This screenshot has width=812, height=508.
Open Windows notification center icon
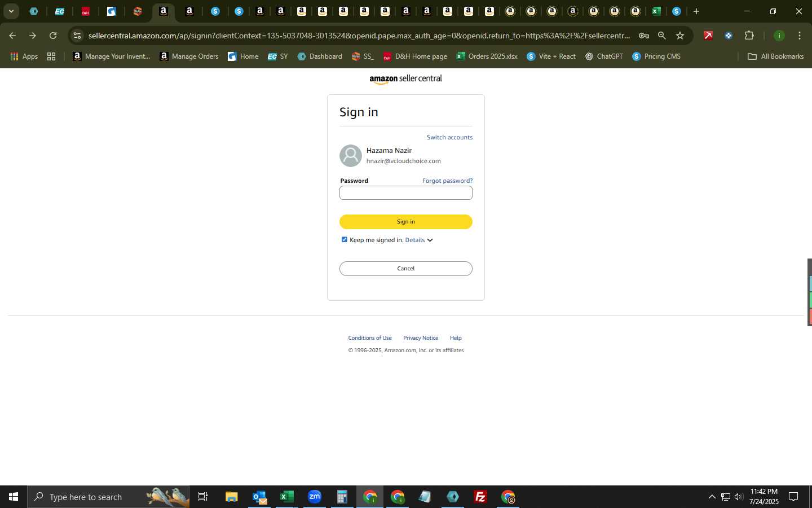click(x=793, y=497)
